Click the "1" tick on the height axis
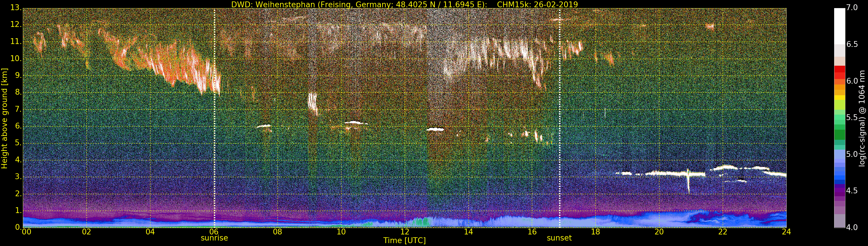 [18, 210]
